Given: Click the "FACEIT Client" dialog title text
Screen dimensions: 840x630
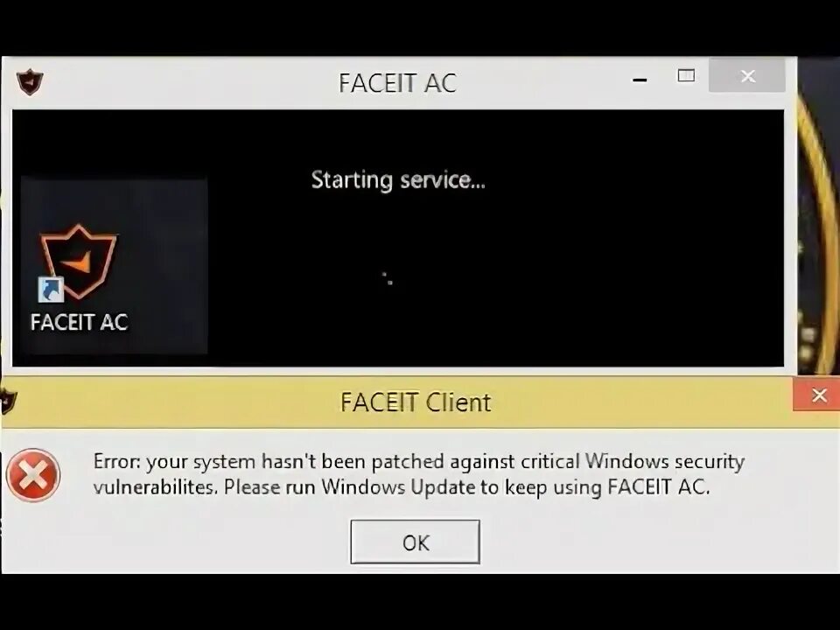Looking at the screenshot, I should pos(416,402).
